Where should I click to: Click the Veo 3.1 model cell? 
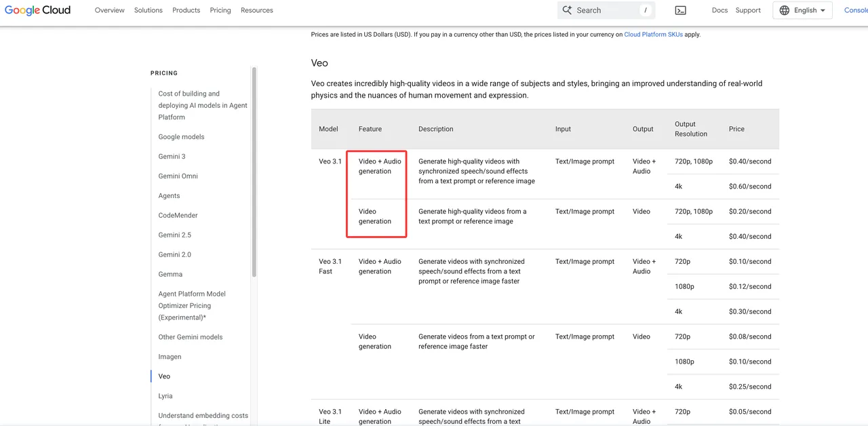tap(330, 161)
